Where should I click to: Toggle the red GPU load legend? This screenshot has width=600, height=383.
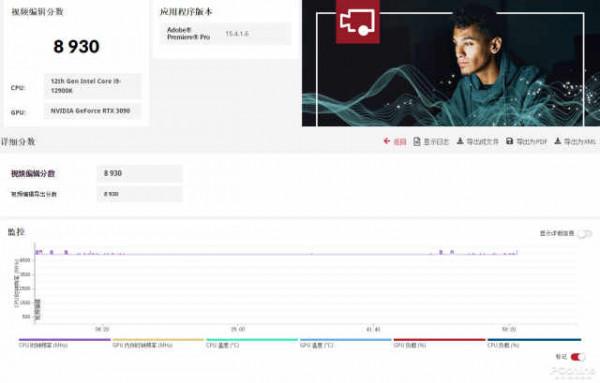pyautogui.click(x=439, y=342)
